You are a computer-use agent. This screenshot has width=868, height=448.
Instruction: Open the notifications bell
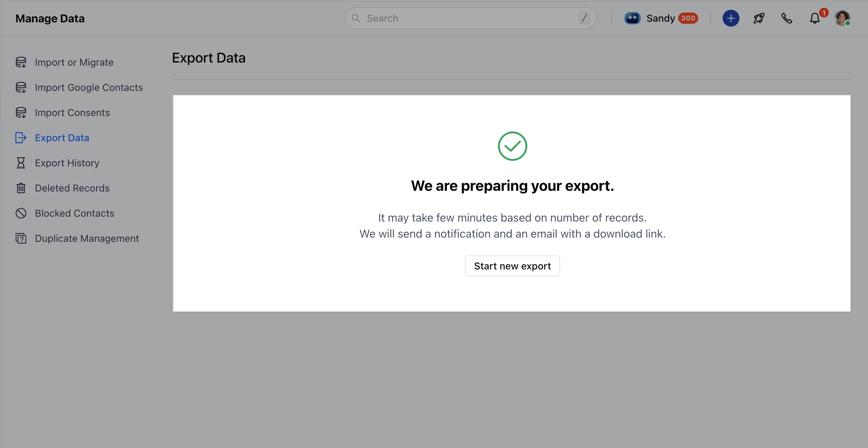(x=815, y=18)
